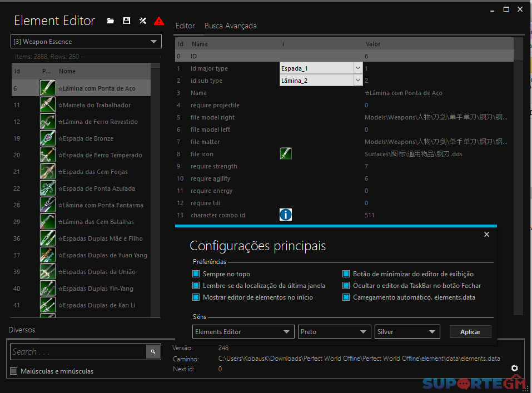The width and height of the screenshot is (532, 393).
Task: Close the Configurações principais panel
Action: pyautogui.click(x=486, y=234)
